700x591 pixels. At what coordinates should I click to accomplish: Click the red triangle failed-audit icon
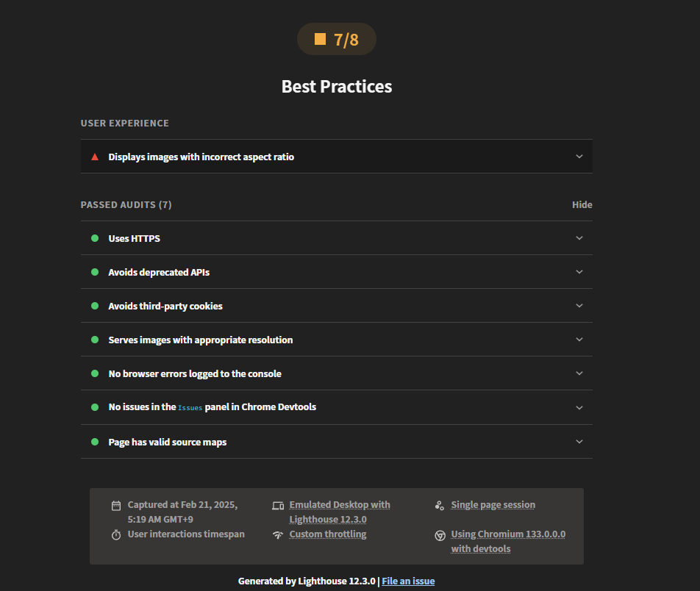[x=95, y=157]
